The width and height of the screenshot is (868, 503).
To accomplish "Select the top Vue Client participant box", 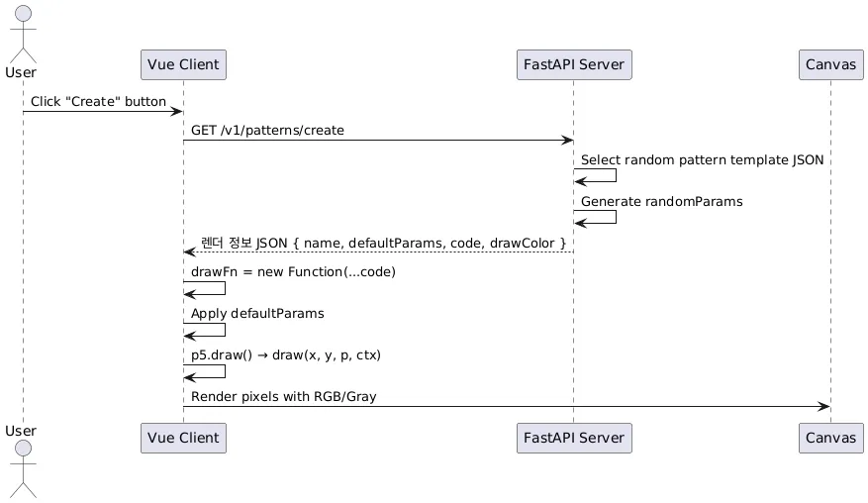I will coord(183,64).
